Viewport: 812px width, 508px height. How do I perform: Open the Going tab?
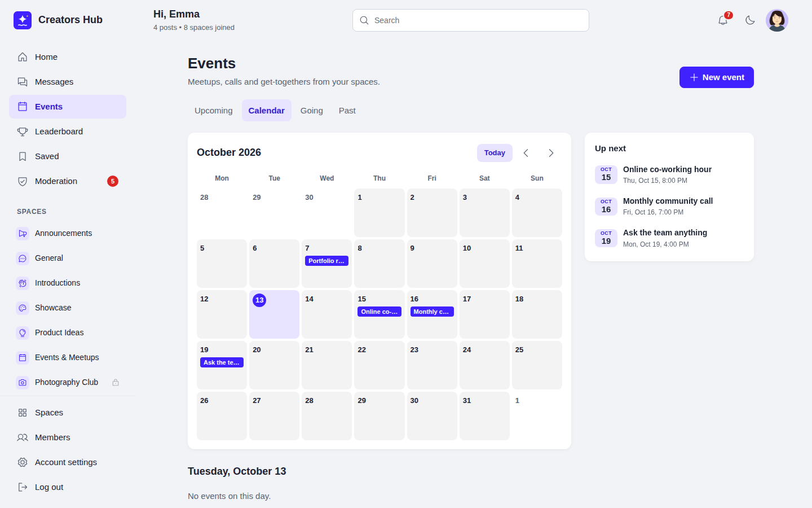[x=312, y=111]
